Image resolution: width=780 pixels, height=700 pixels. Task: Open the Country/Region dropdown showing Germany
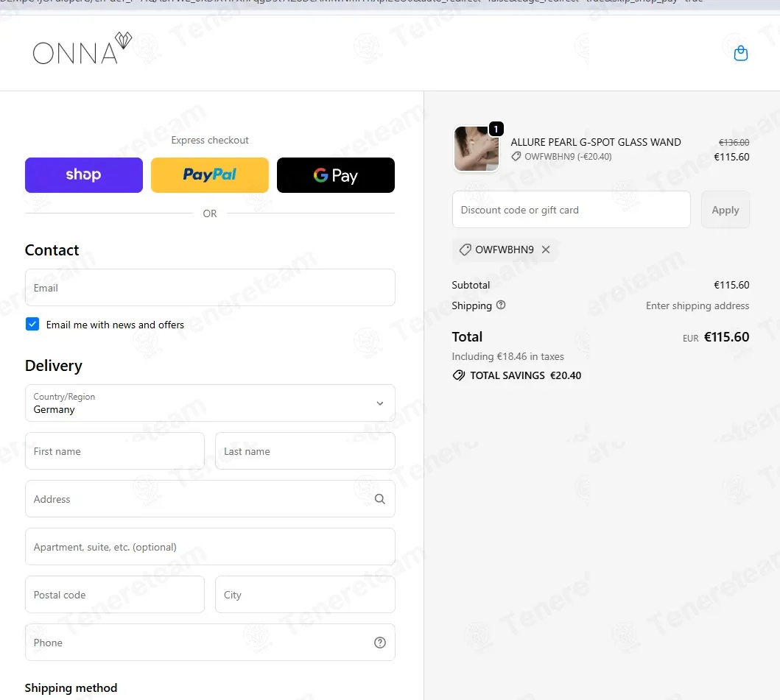pyautogui.click(x=210, y=403)
